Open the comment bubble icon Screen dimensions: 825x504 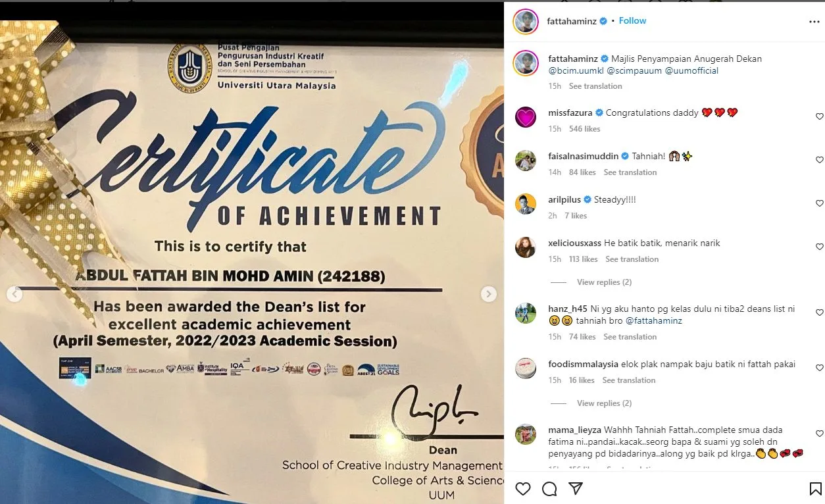pos(549,489)
